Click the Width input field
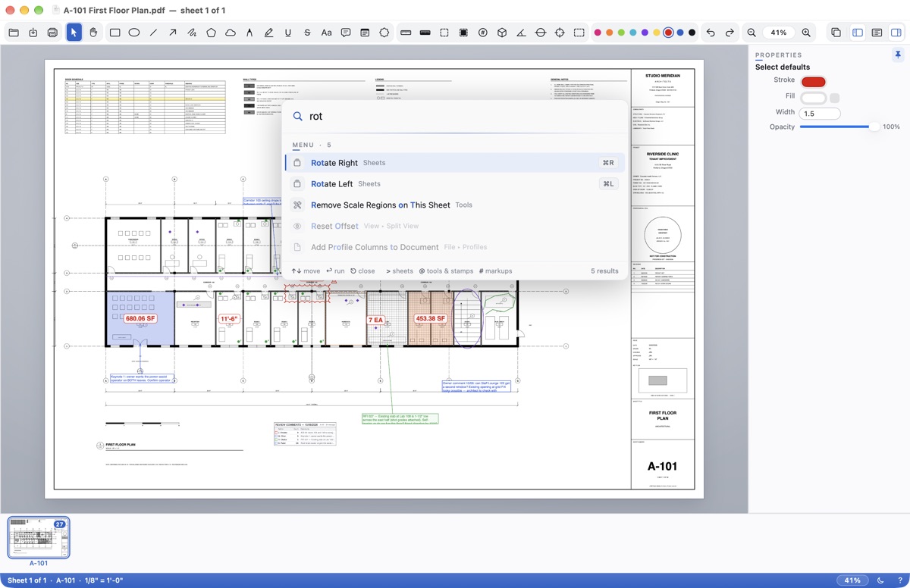The image size is (910, 588). (x=820, y=114)
